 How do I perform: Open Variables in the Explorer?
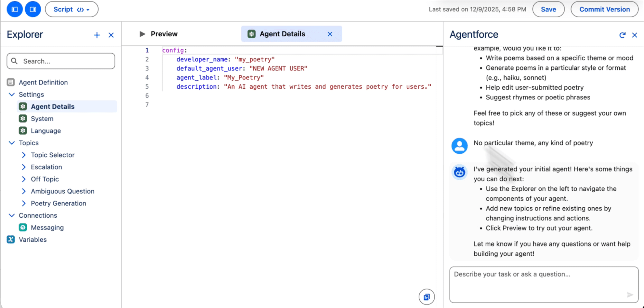[33, 240]
